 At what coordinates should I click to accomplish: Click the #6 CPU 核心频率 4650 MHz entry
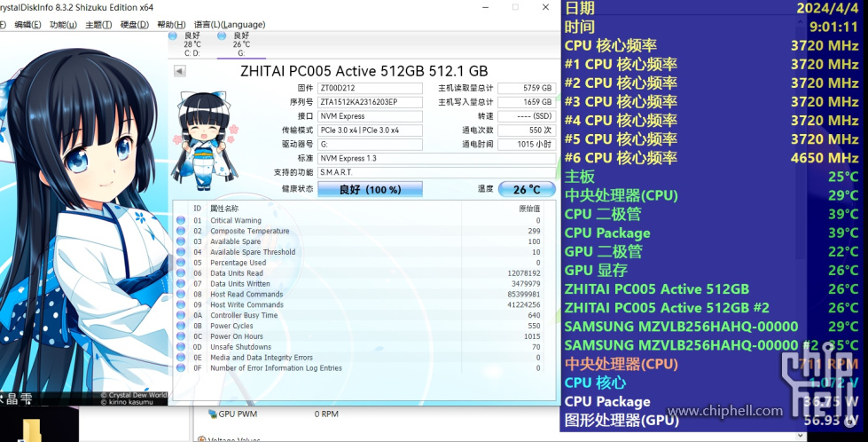click(711, 158)
